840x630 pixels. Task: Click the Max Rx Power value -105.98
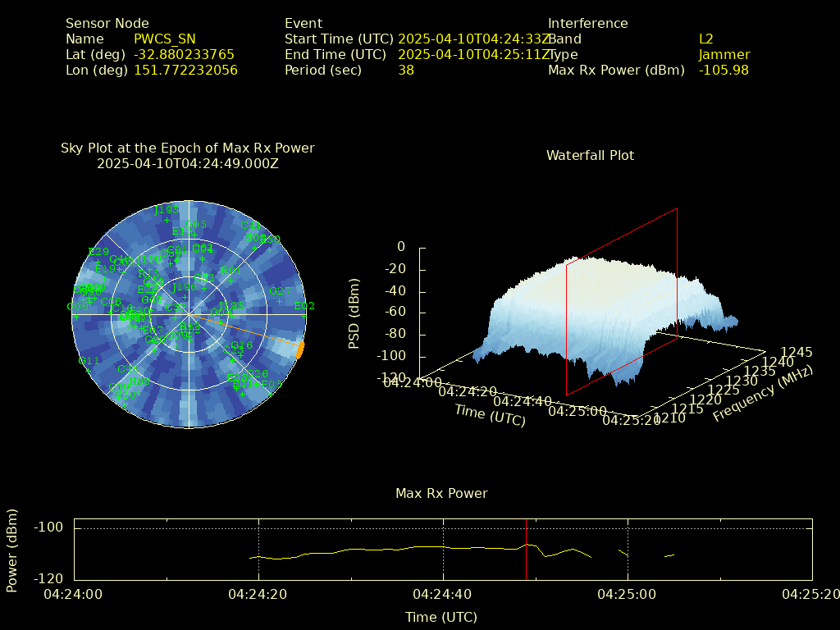point(724,70)
